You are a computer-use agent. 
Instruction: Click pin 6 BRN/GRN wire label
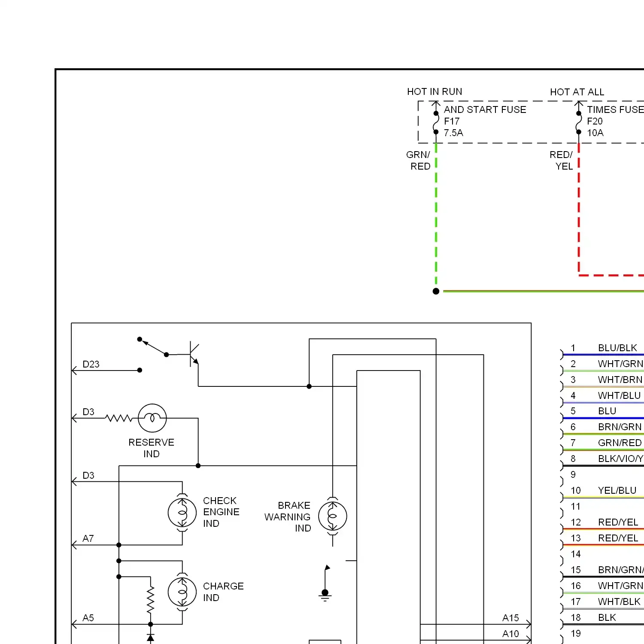[620, 427]
